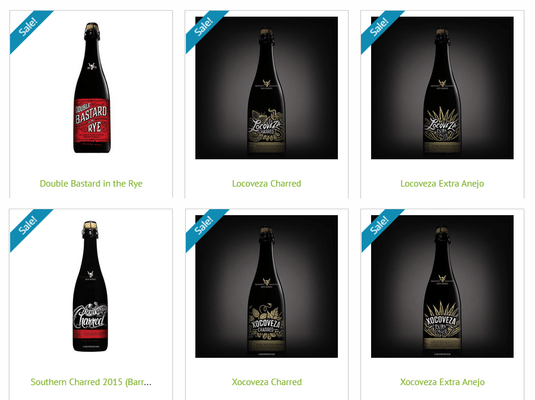Click the Xocoveza Charred bottle image

[266, 286]
